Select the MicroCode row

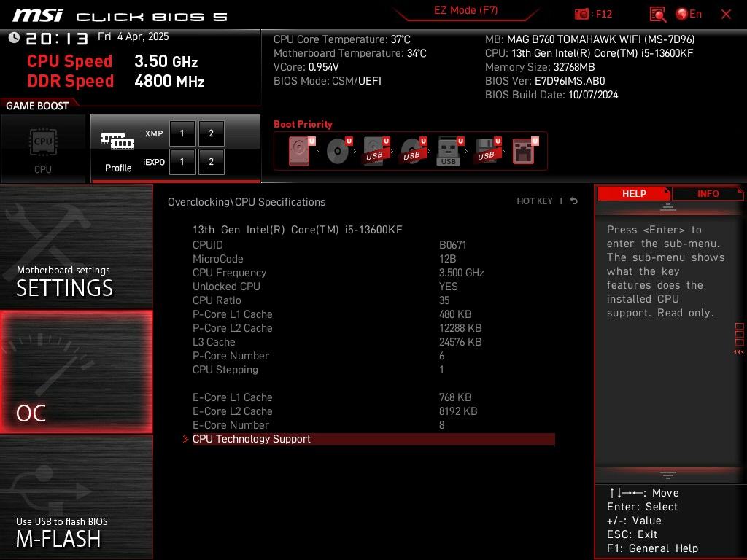click(x=373, y=259)
